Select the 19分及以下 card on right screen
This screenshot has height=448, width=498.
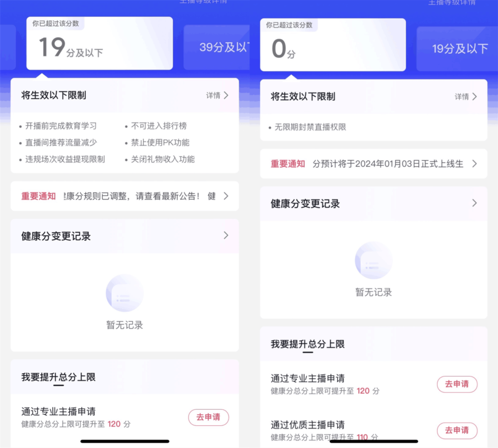point(458,49)
